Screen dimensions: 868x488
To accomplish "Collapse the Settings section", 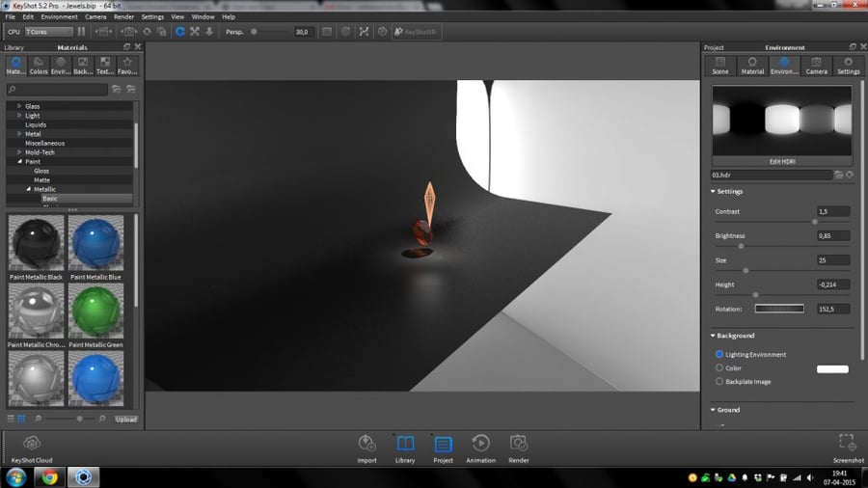I will [713, 191].
